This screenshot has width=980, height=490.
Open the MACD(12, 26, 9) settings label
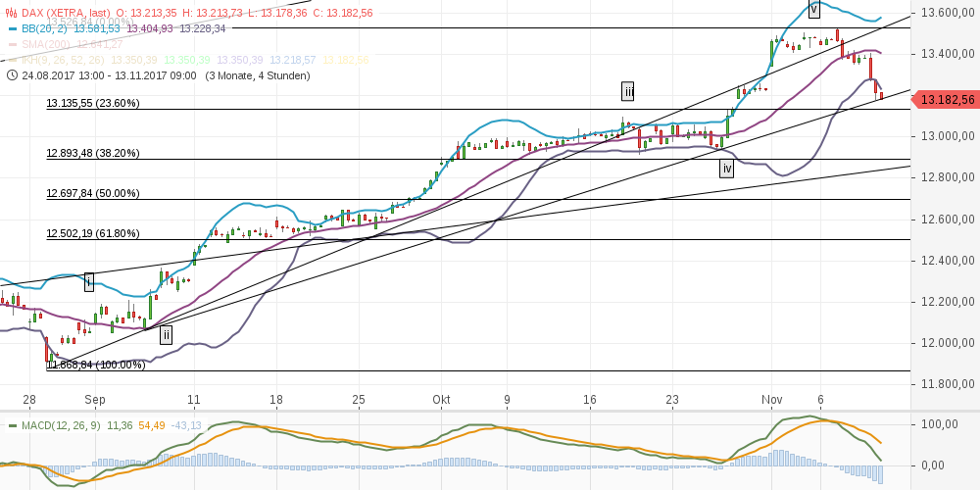[x=61, y=425]
